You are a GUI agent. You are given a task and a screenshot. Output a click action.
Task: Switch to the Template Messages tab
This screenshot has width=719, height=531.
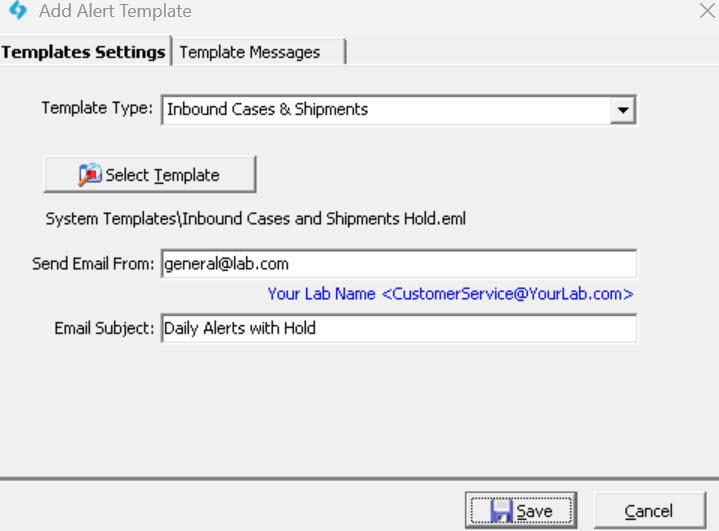point(259,52)
